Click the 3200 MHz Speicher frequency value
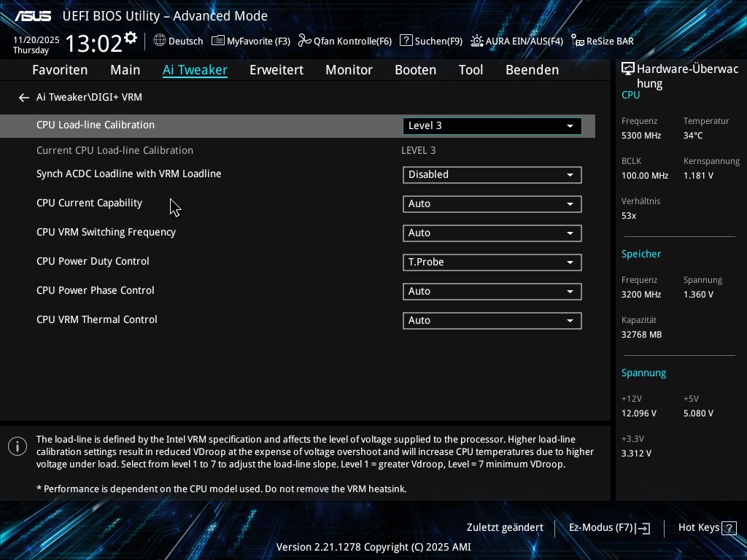The width and height of the screenshot is (747, 560). pyautogui.click(x=640, y=295)
